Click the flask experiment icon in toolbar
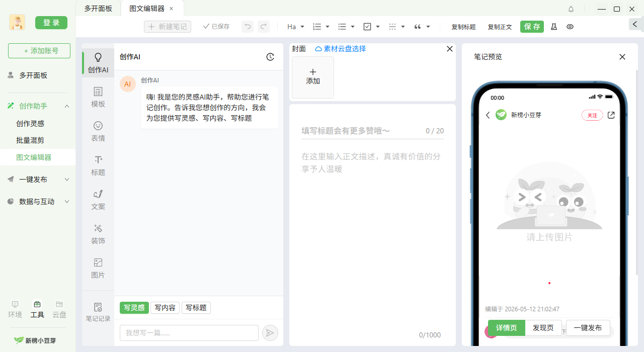 click(x=554, y=27)
